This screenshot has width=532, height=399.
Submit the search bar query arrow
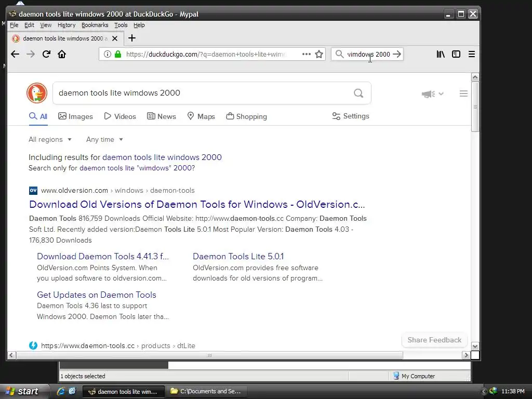pos(397,54)
